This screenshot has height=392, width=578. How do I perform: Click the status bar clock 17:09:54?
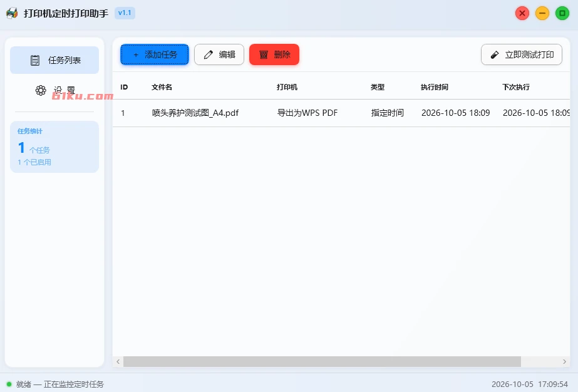click(554, 384)
